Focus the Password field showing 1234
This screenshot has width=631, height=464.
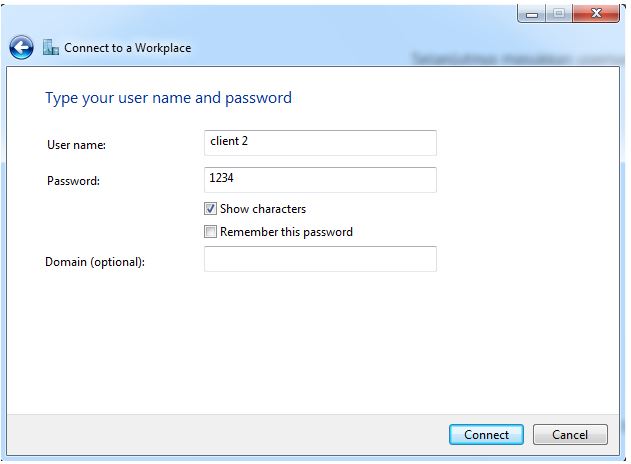click(320, 179)
